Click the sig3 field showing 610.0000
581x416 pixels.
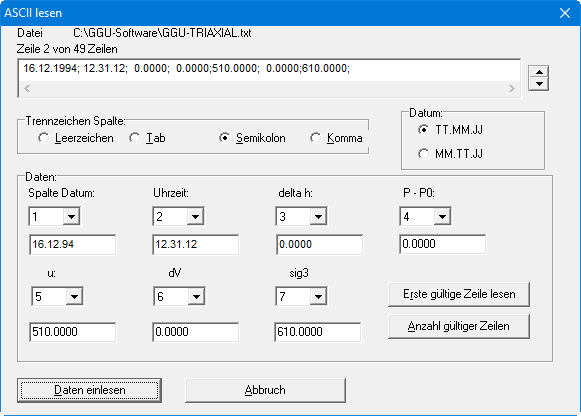point(318,332)
